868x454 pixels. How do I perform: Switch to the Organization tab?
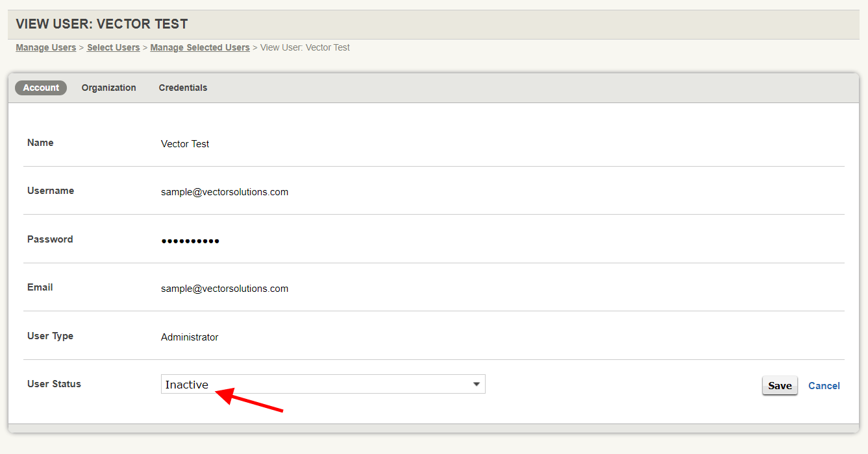click(108, 88)
